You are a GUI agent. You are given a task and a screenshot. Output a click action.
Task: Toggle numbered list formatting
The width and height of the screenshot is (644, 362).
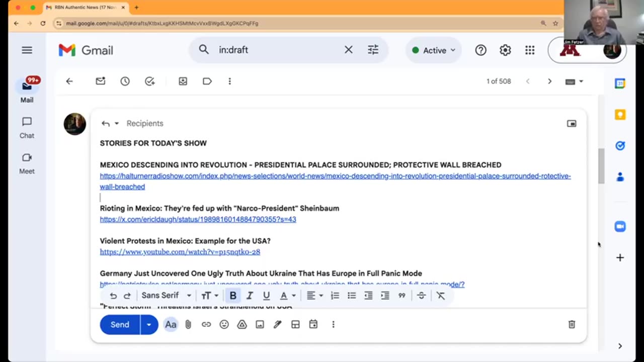(335, 296)
